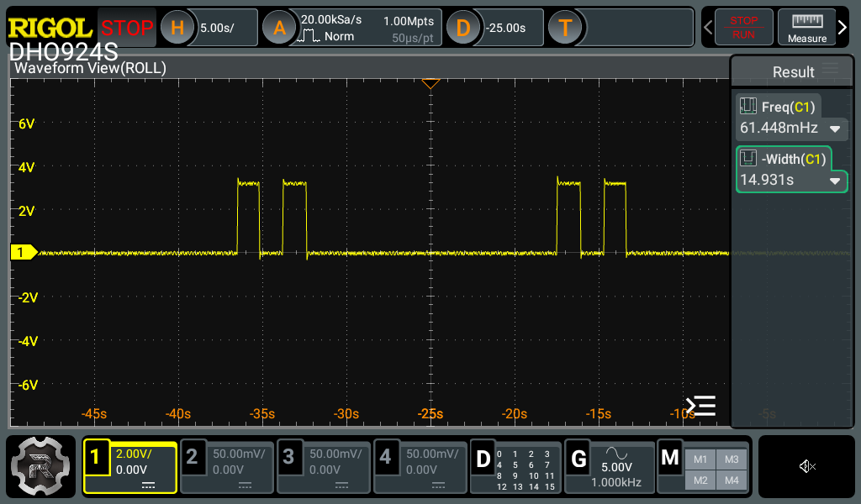861x504 pixels.
Task: Click the channel 1 ground level marker
Action: click(x=24, y=252)
